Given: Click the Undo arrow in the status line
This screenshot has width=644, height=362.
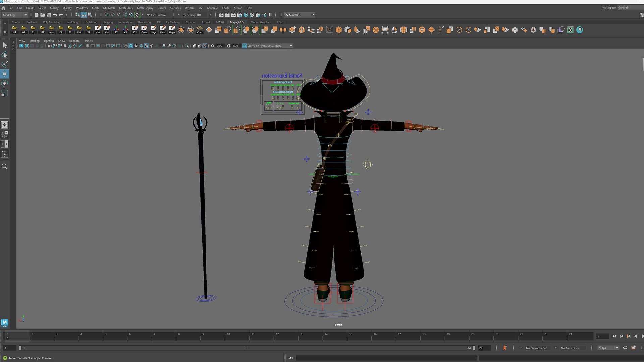Looking at the screenshot, I should point(55,15).
